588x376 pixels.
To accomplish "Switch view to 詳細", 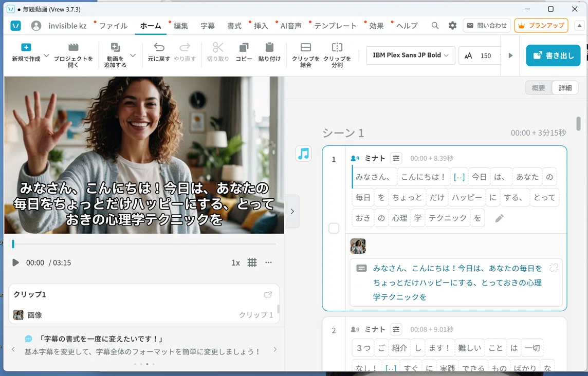I will 565,88.
